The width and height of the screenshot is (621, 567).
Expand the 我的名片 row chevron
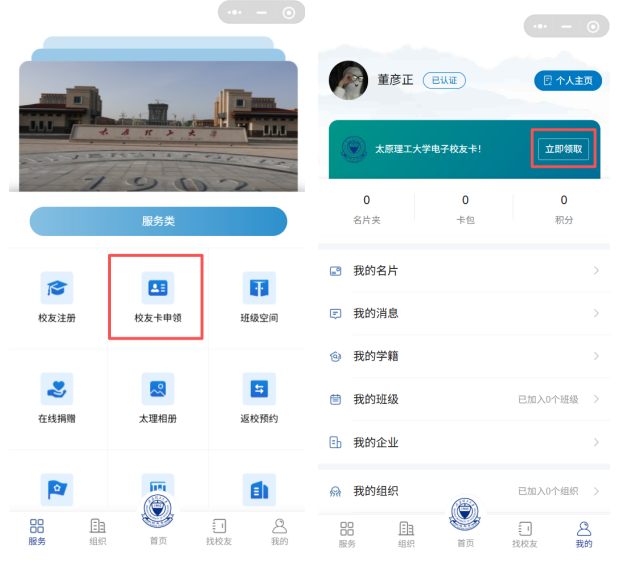pos(596,271)
